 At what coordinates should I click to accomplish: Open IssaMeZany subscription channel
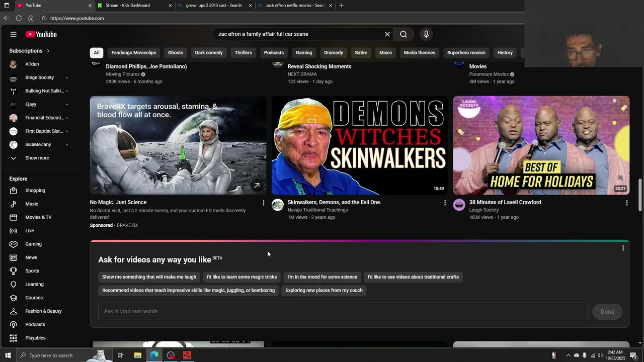point(39,145)
